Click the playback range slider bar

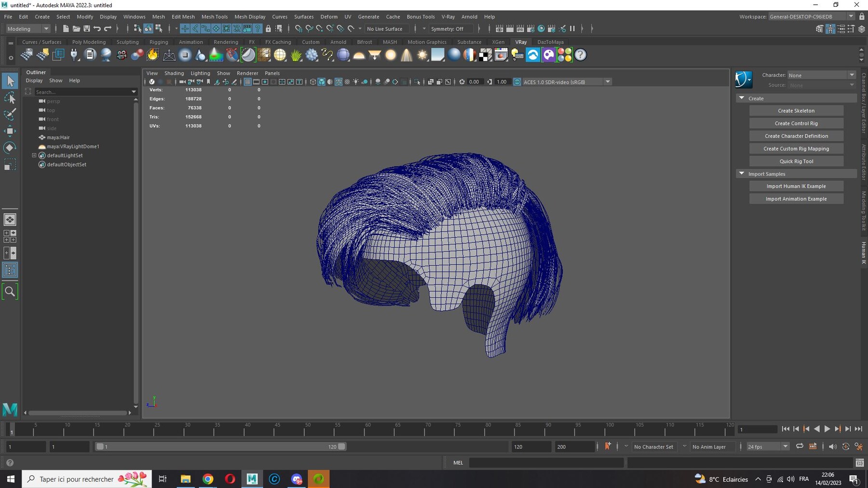coord(220,447)
